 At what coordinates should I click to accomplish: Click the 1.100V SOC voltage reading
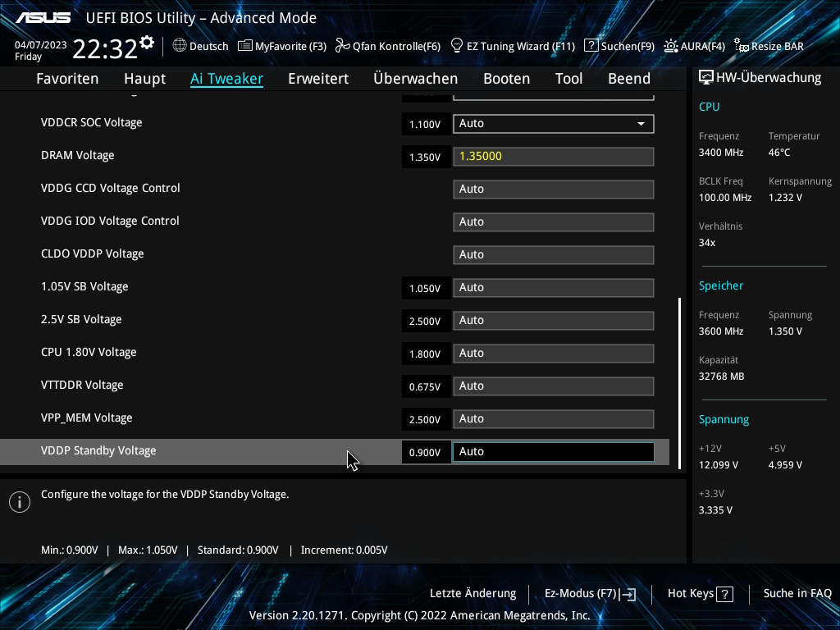click(x=425, y=125)
